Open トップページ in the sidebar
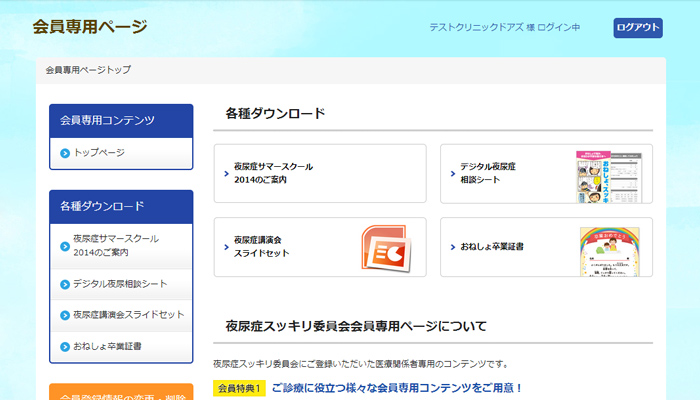Screen dimensions: 700x400 click(x=99, y=153)
